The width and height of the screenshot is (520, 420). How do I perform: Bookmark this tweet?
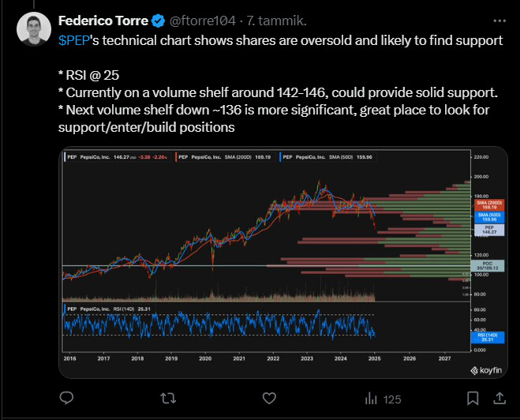(x=473, y=398)
